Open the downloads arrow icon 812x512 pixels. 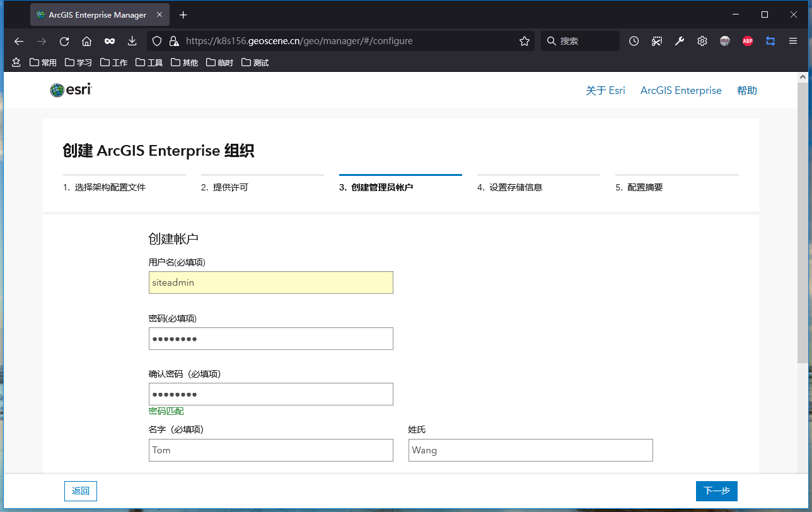click(x=132, y=41)
